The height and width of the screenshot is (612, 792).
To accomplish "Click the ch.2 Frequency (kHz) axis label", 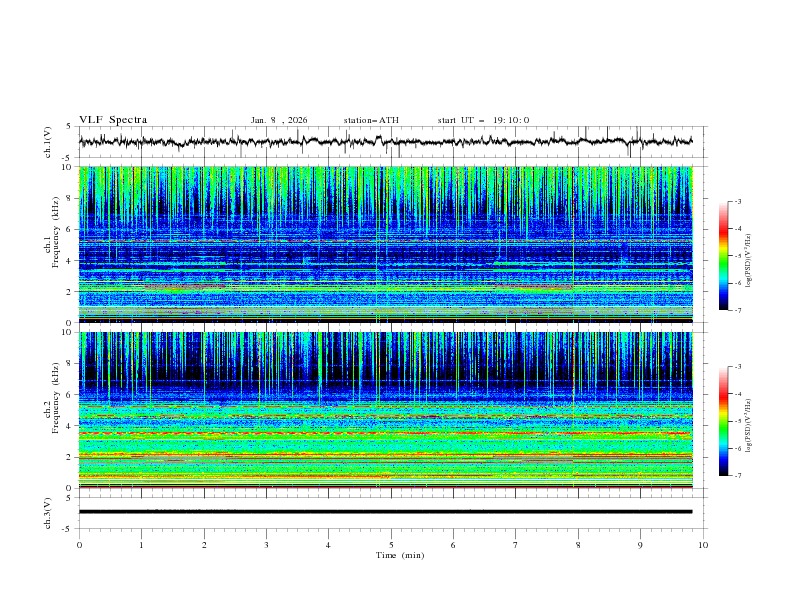I will [x=52, y=398].
